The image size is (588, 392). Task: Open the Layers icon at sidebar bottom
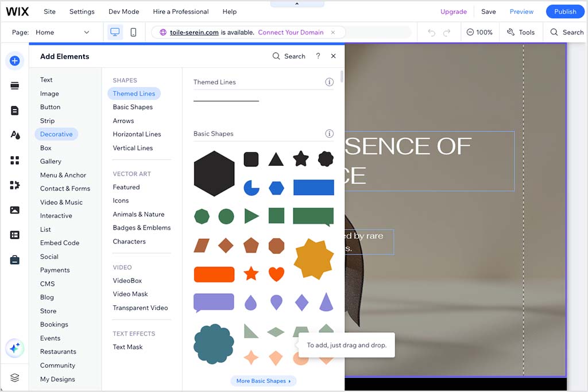point(15,377)
